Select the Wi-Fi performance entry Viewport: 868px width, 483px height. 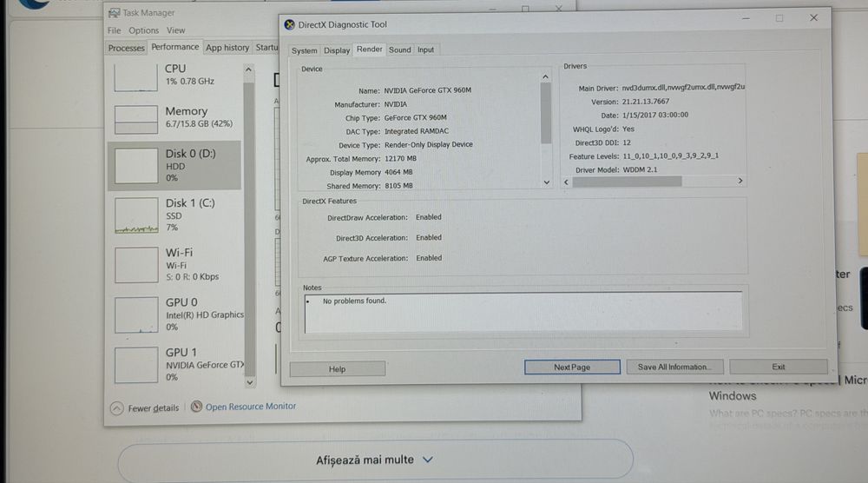[x=175, y=265]
